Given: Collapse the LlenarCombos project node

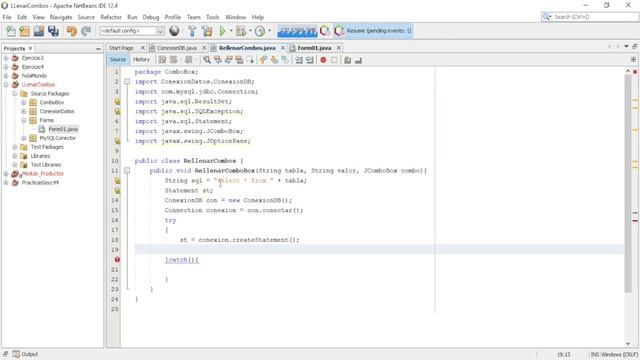Looking at the screenshot, I should tap(6, 85).
